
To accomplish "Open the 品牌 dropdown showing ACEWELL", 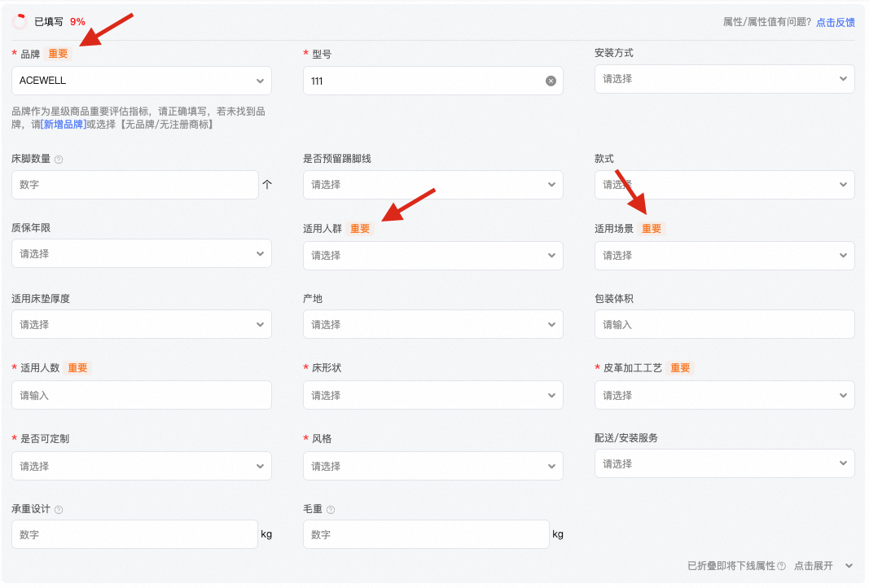I will tap(142, 81).
